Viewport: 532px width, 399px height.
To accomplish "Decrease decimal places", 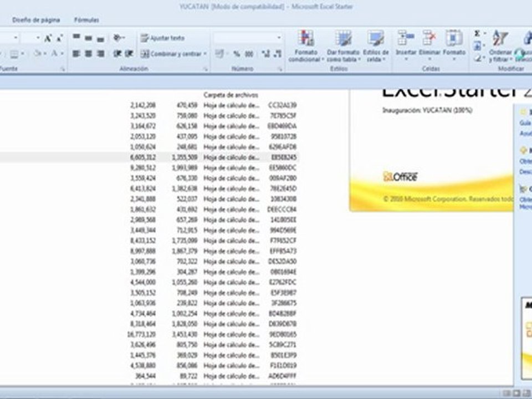I will (x=278, y=54).
